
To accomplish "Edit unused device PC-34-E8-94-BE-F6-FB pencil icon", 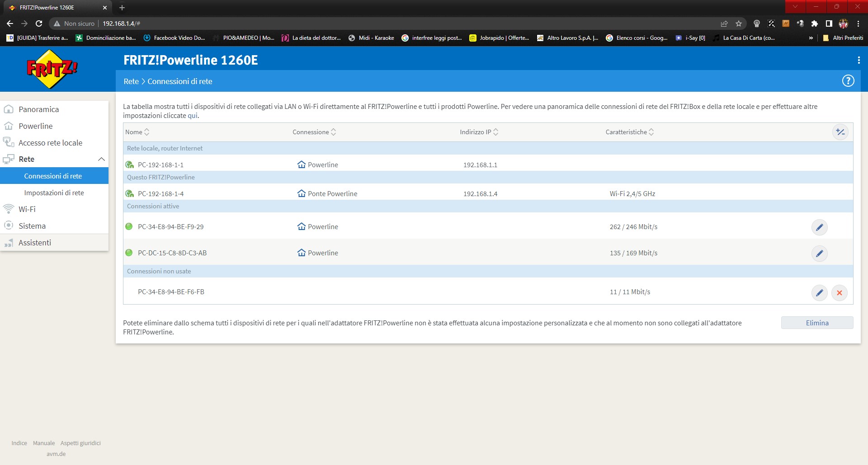I will 819,293.
